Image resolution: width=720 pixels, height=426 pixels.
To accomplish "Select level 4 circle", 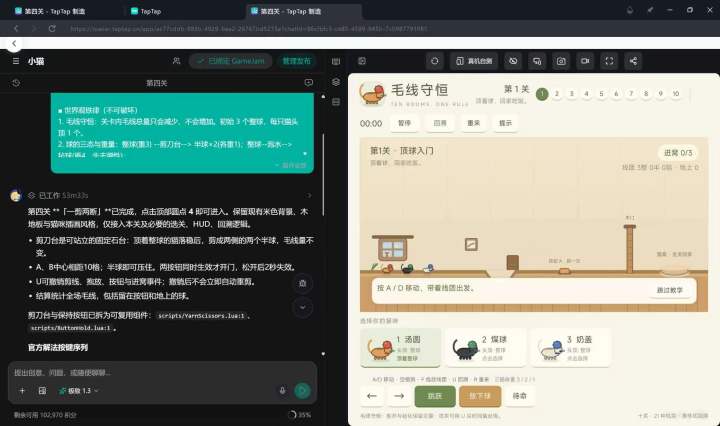I will pyautogui.click(x=586, y=94).
